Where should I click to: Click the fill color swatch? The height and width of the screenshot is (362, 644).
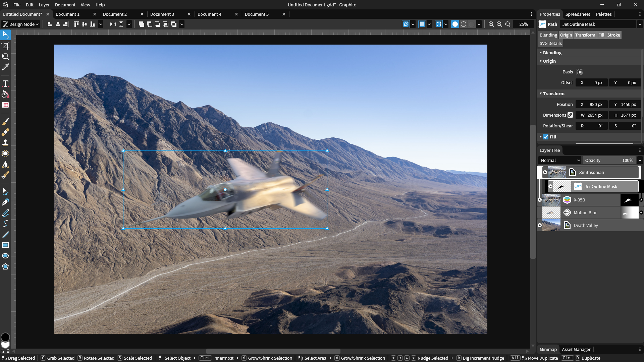pyautogui.click(x=604, y=144)
